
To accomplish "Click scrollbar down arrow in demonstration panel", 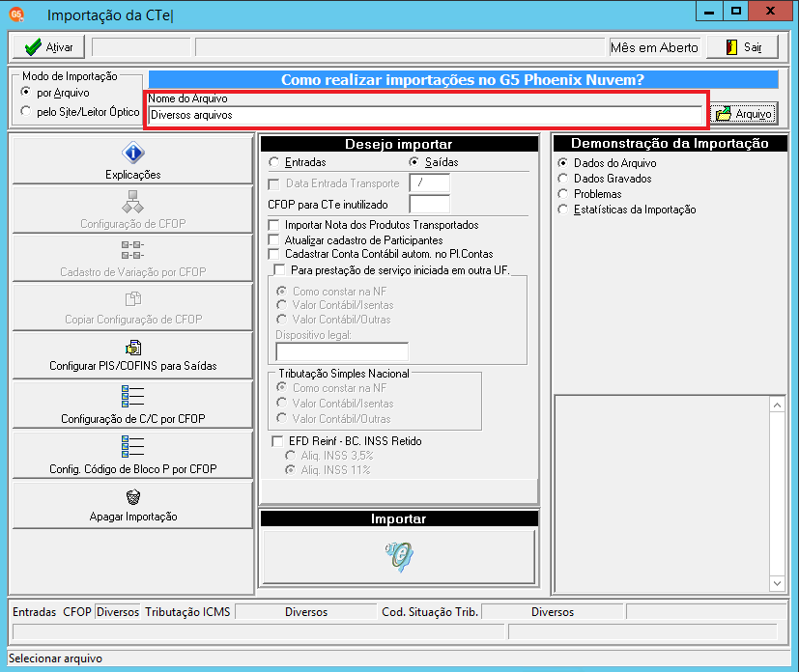I will click(x=777, y=583).
